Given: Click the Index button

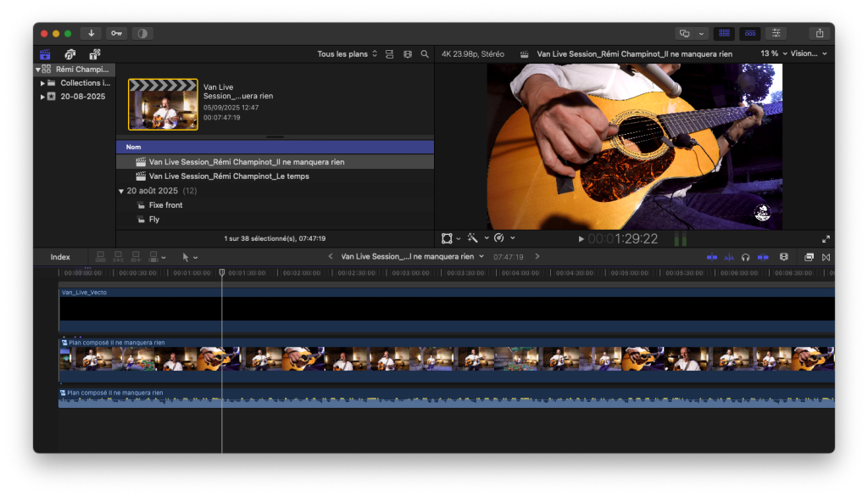Looking at the screenshot, I should coord(60,257).
